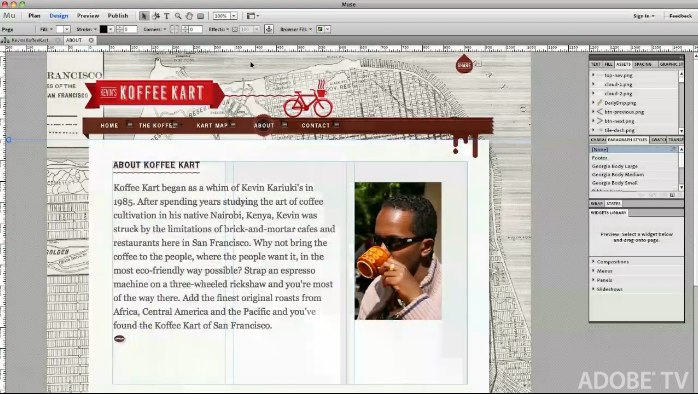
Task: Close the KevinsKoffeeKart document tab
Action: [x=58, y=40]
